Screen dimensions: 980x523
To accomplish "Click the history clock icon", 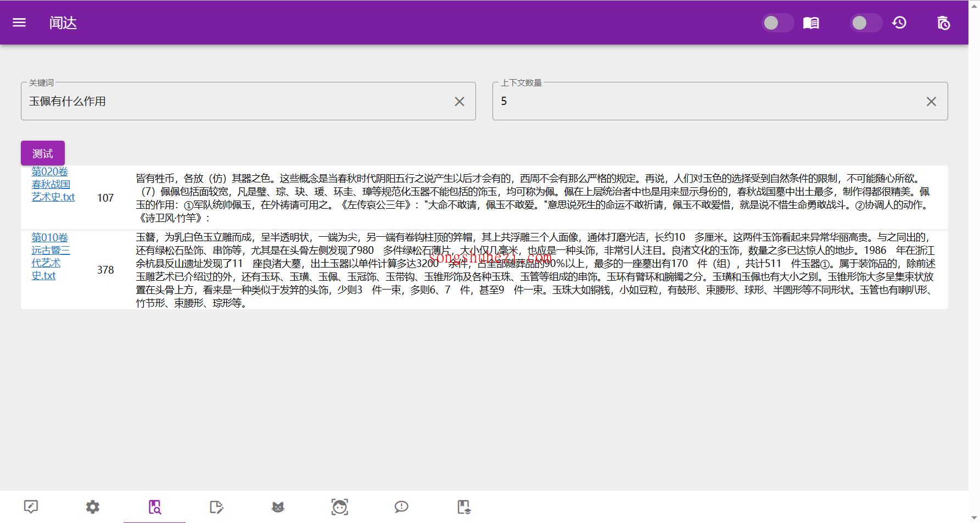I will pyautogui.click(x=899, y=23).
